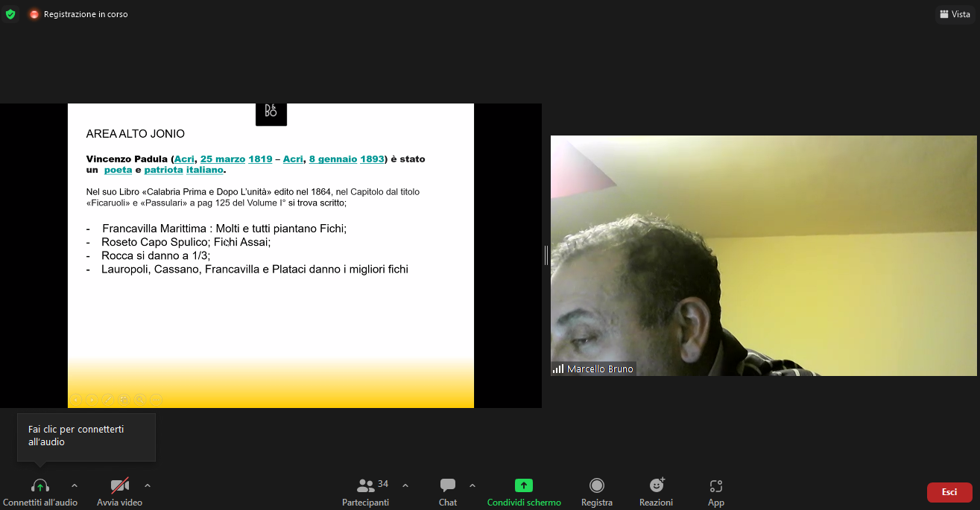Screen dimensions: 980x510
Task: Click the 1893 year hyperlink
Action: point(373,159)
